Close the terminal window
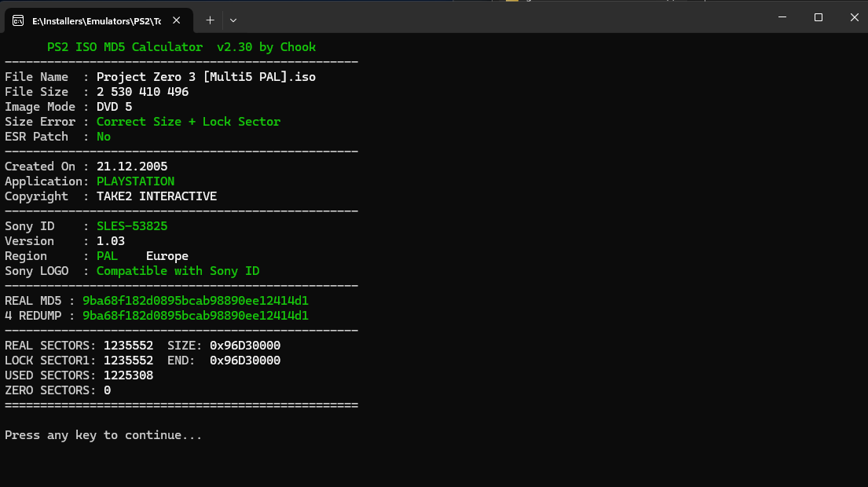 pos(854,17)
